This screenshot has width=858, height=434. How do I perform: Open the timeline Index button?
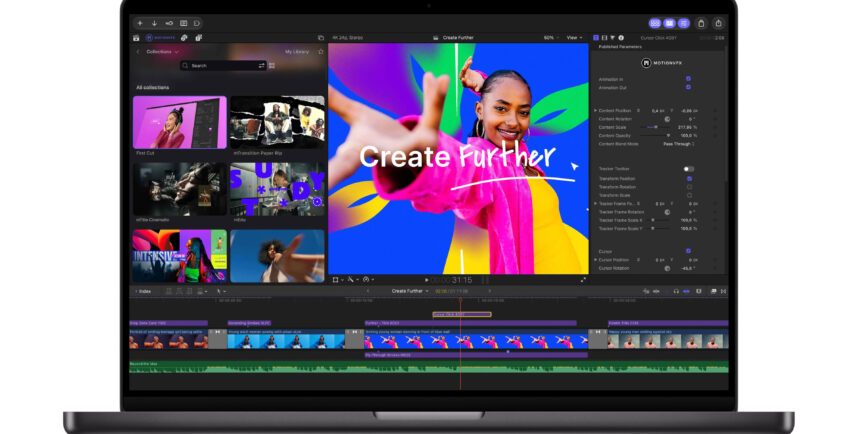[x=143, y=291]
